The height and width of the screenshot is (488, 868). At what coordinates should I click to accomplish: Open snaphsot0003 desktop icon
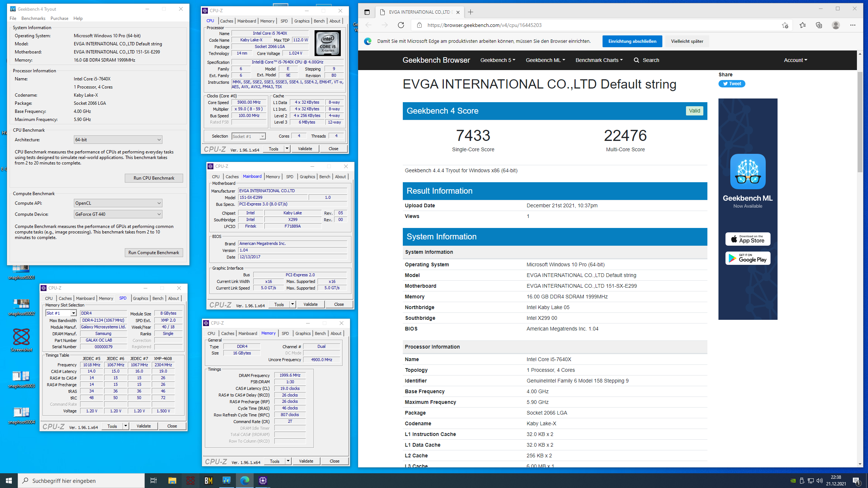[x=21, y=379]
